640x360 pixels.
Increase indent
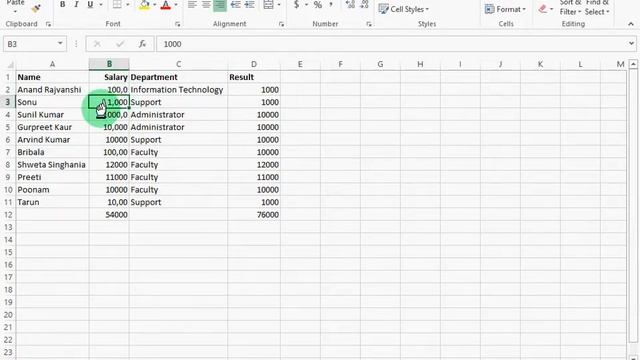(x=249, y=5)
